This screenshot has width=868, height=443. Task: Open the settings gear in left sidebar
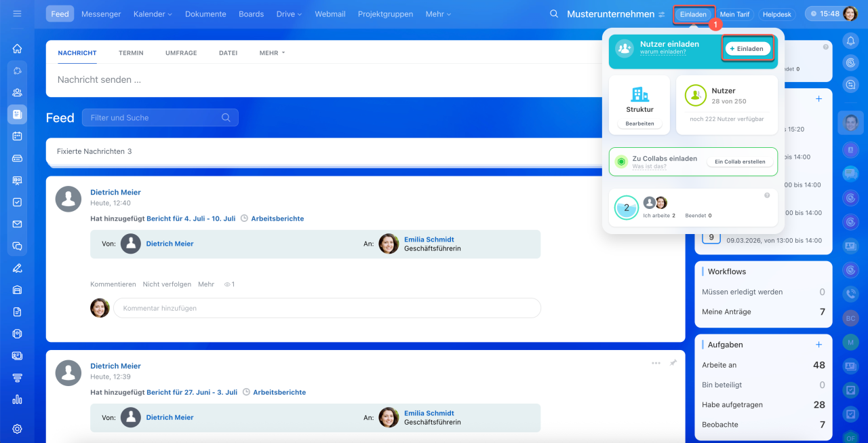point(17,429)
